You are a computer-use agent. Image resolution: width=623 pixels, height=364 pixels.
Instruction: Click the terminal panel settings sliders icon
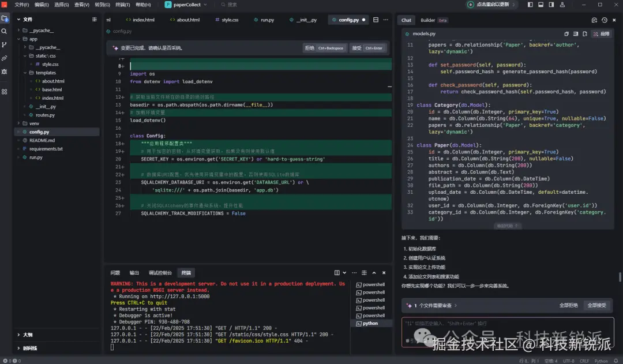[x=364, y=273]
